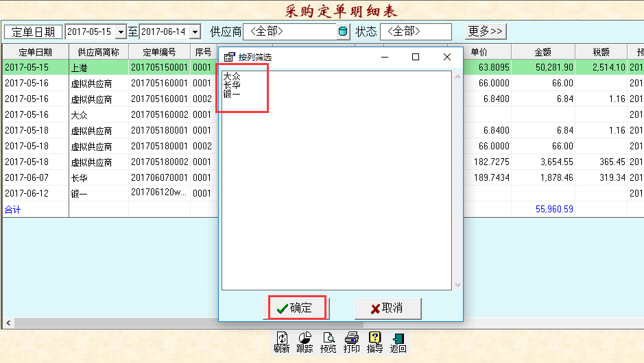Click order number 201705160002
644x363 pixels.
click(159, 115)
